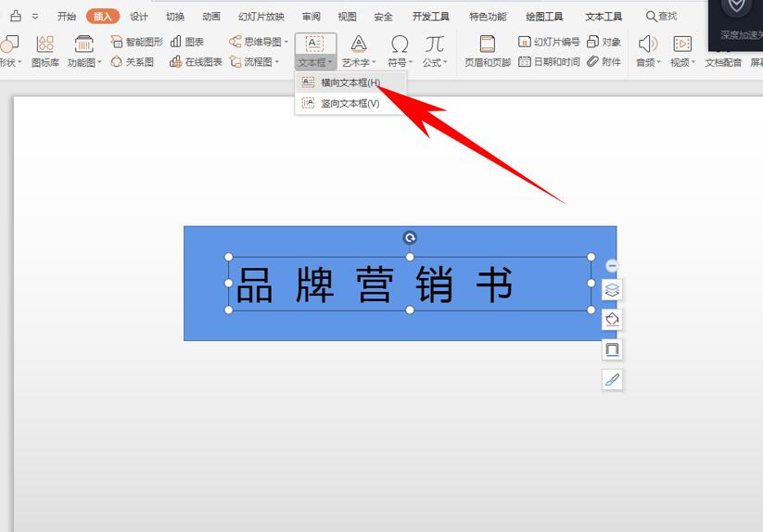Insert a 智能图形 smart graphic
The image size is (763, 532).
(x=136, y=42)
